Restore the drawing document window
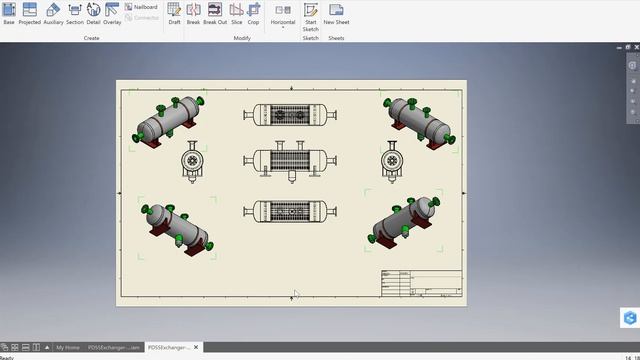Image resolution: width=640 pixels, height=360 pixels. tap(628, 47)
